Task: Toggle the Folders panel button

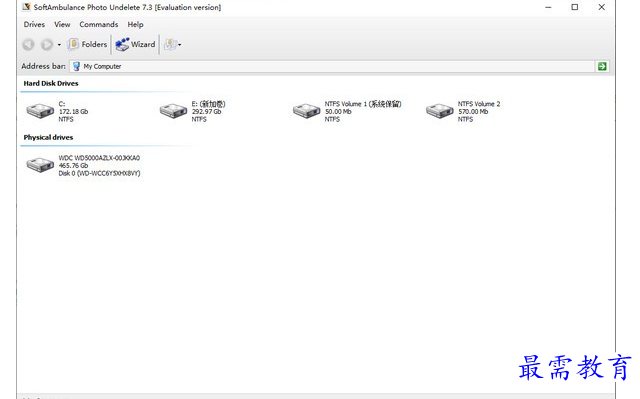Action: (x=87, y=44)
